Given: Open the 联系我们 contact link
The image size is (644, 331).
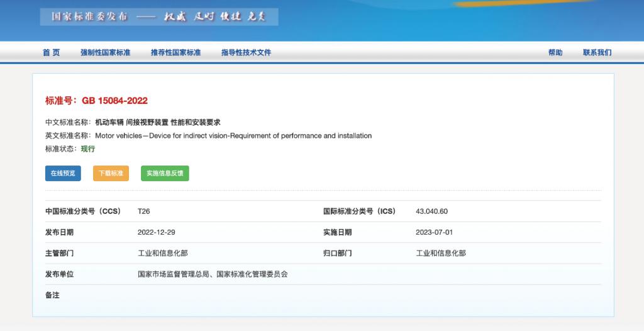Looking at the screenshot, I should (x=597, y=52).
